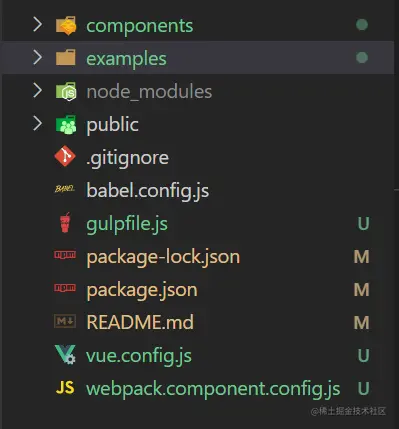Screen dimensions: 399x429
Task: Click the git icon beside .gitignore
Action: [x=65, y=156]
